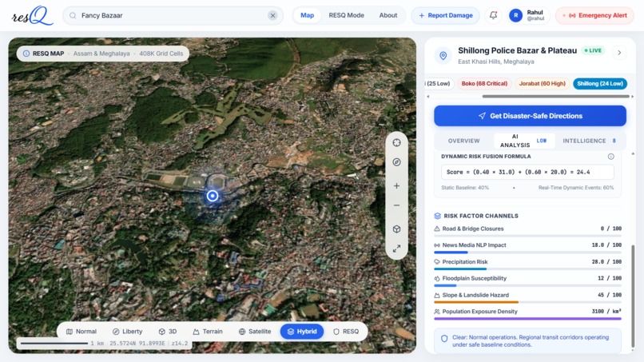Click Report Damage button

(x=446, y=16)
